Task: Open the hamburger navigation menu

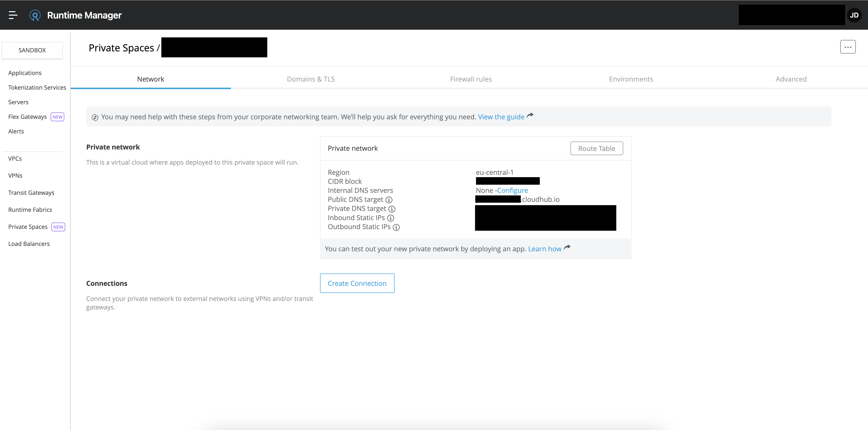Action: (13, 15)
